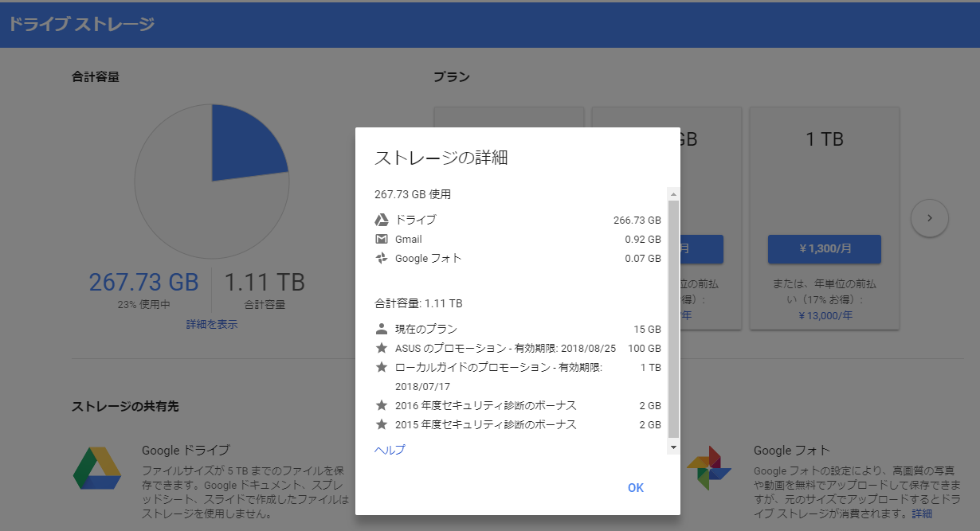Click the 267.73 GB 使用 line in dialog
Image resolution: width=980 pixels, height=531 pixels.
[x=413, y=193]
